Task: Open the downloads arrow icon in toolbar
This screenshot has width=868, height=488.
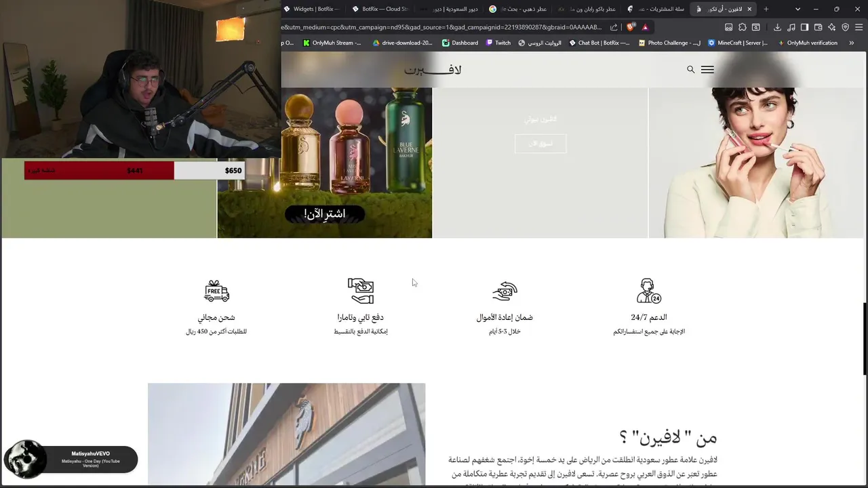Action: click(x=777, y=27)
